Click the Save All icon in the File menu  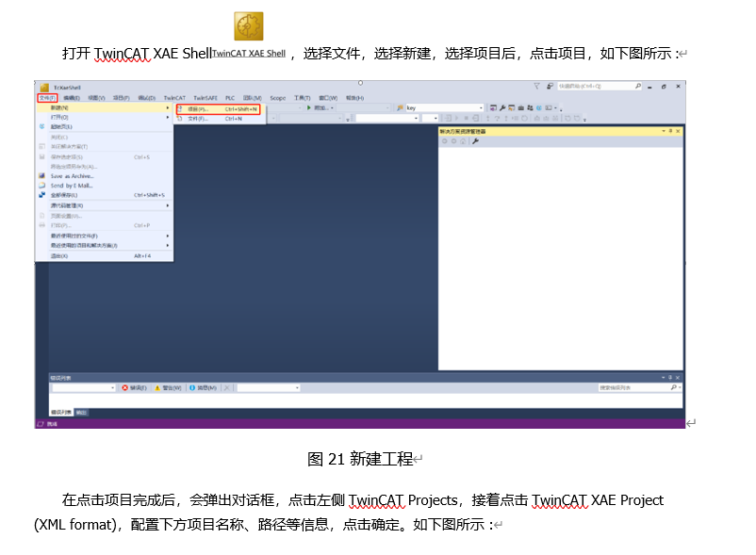(41, 195)
